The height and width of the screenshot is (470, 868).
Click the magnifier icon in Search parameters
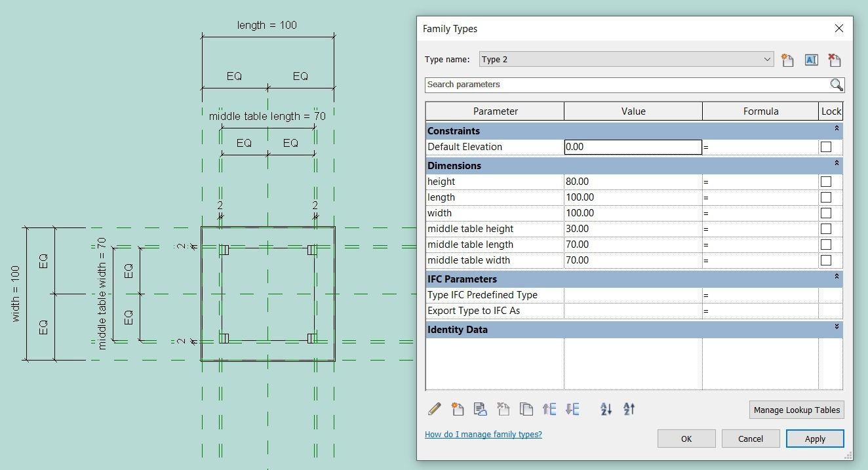tap(837, 85)
